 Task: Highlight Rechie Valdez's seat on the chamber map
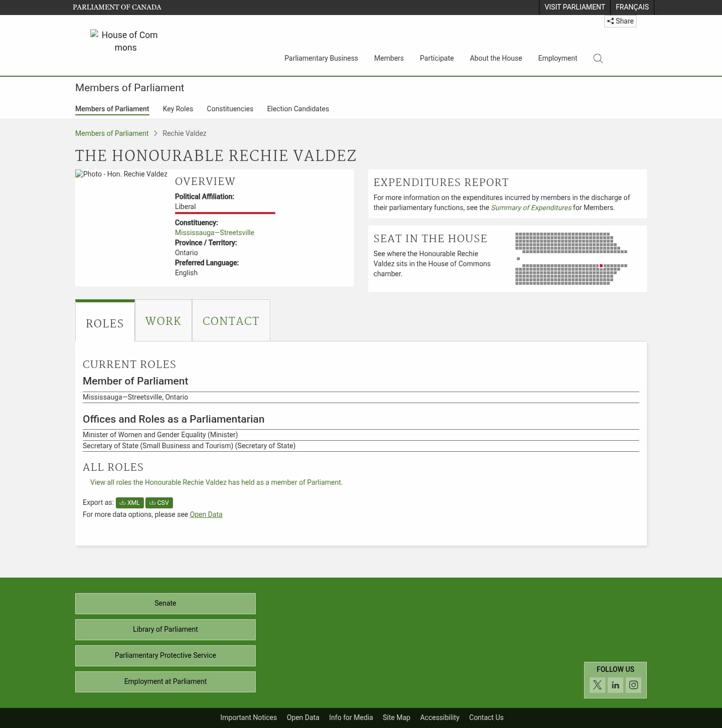coord(601,265)
